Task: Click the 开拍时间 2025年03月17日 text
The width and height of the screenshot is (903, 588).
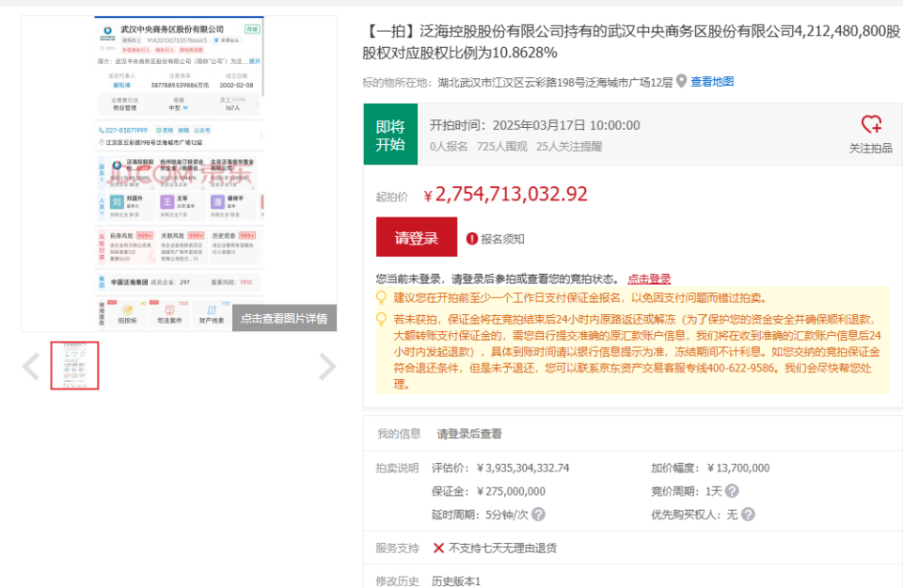Action: point(535,125)
